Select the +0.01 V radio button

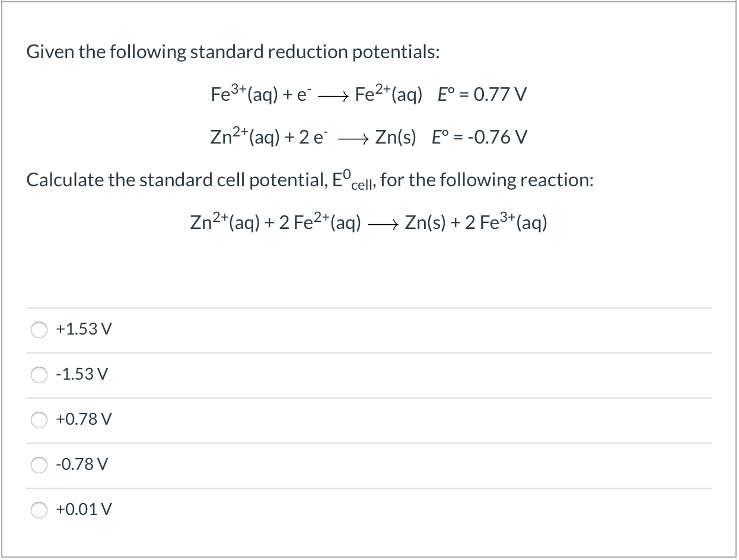click(x=39, y=510)
